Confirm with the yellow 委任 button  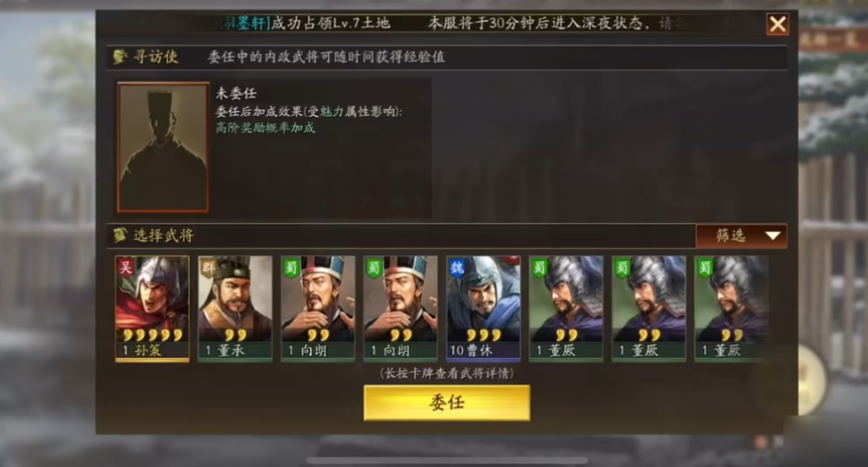point(447,402)
